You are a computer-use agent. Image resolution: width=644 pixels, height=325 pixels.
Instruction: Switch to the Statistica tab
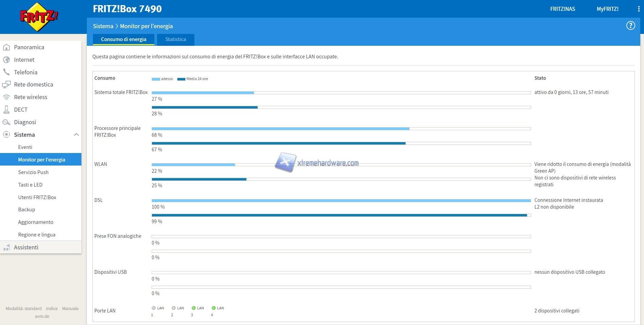175,39
